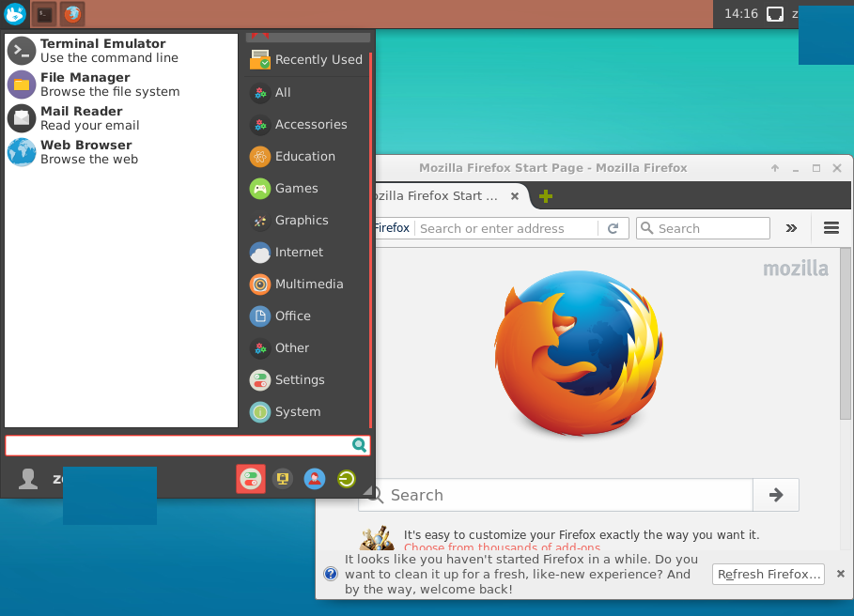Select the Recently Used category
The image size is (854, 616).
(306, 60)
